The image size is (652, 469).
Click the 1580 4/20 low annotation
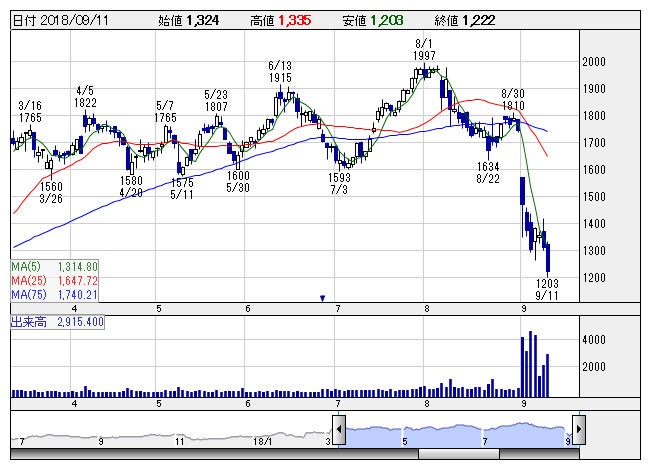click(131, 187)
